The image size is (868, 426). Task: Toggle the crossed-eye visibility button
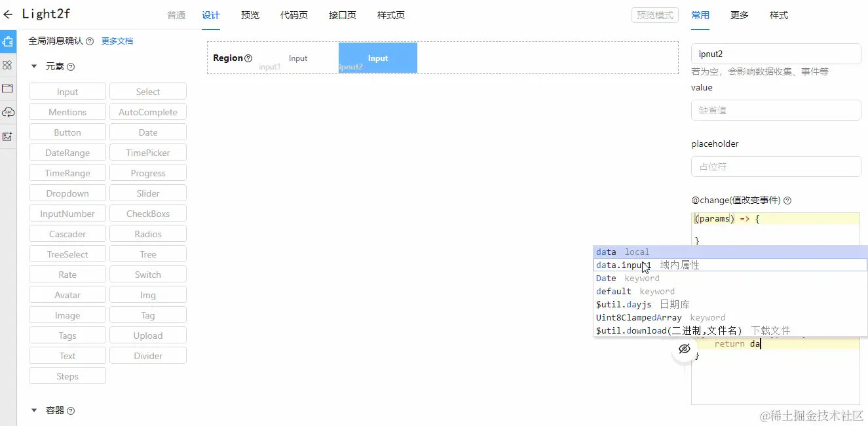(x=685, y=349)
